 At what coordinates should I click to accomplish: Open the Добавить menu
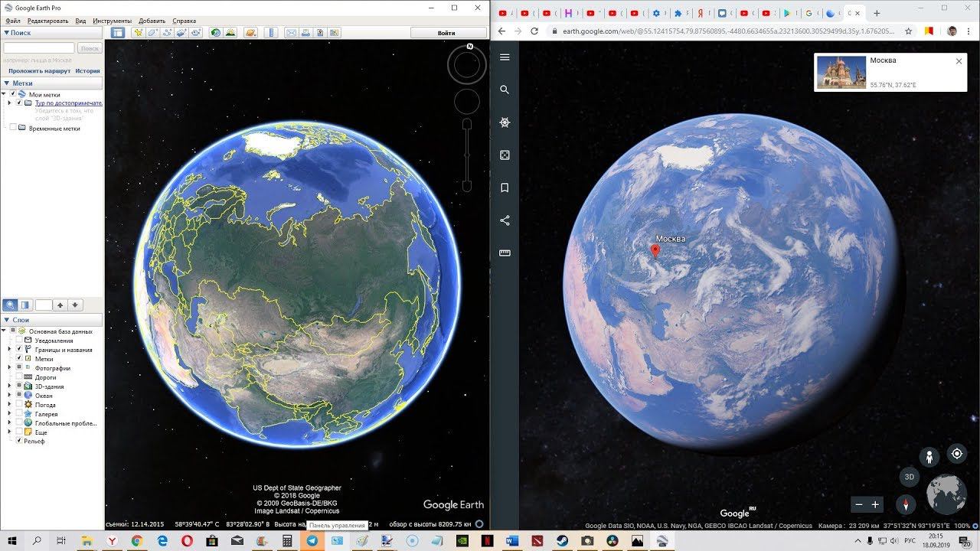152,21
